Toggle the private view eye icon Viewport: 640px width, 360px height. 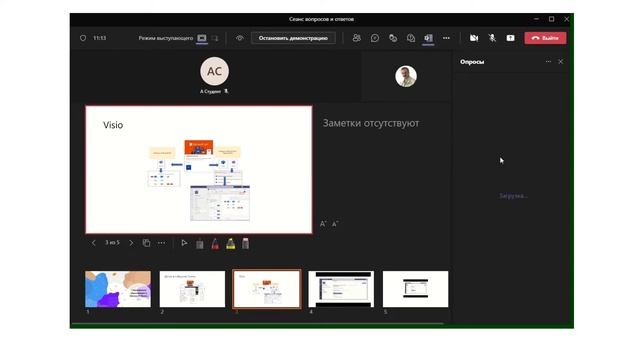tap(240, 38)
